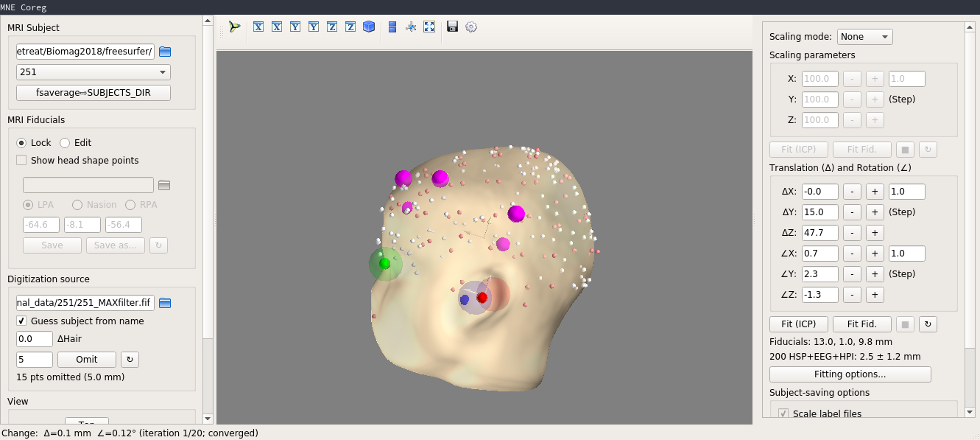This screenshot has width=980, height=440.
Task: Open the Scaling mode dropdown
Action: 864,36
